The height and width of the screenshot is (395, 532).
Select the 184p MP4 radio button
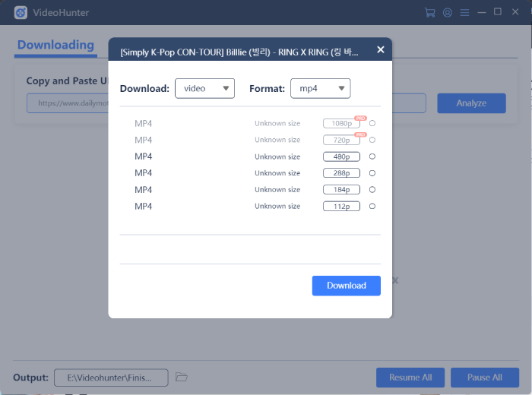click(372, 190)
